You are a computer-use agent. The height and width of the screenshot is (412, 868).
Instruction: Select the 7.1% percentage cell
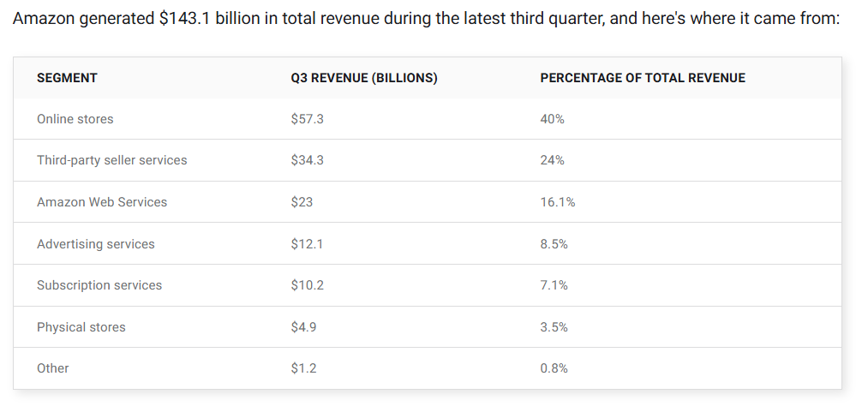554,285
